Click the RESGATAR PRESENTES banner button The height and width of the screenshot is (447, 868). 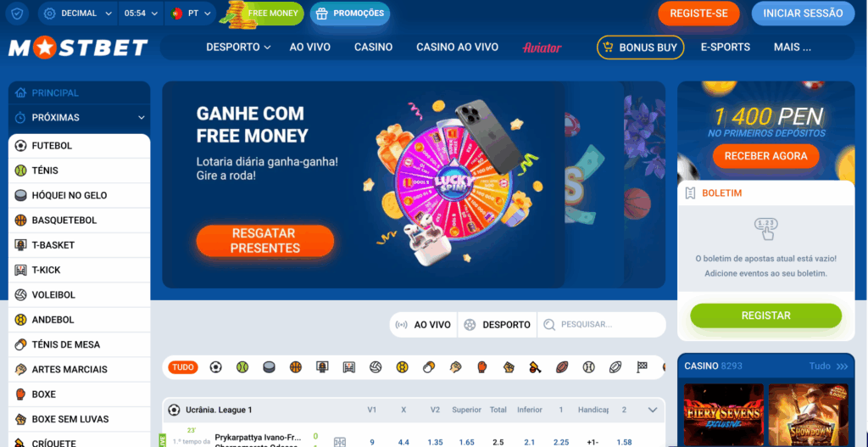[x=265, y=241]
